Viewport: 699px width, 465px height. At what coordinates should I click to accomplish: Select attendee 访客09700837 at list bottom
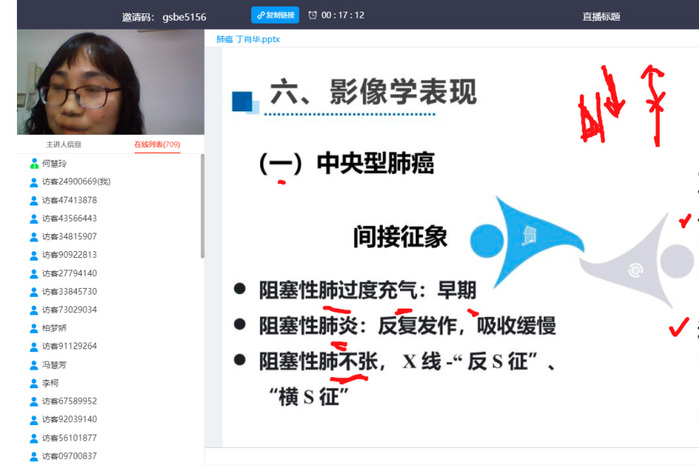(x=69, y=456)
